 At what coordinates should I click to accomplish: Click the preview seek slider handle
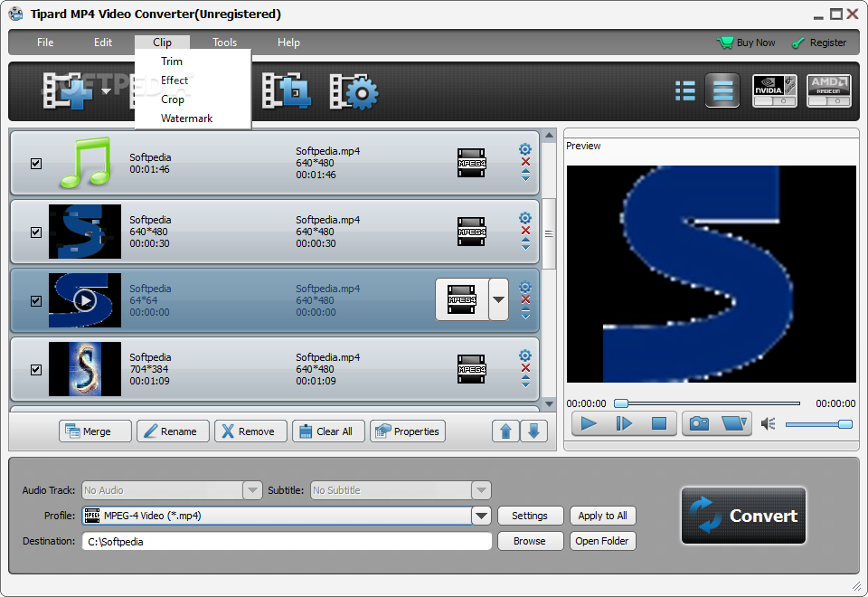pos(622,403)
